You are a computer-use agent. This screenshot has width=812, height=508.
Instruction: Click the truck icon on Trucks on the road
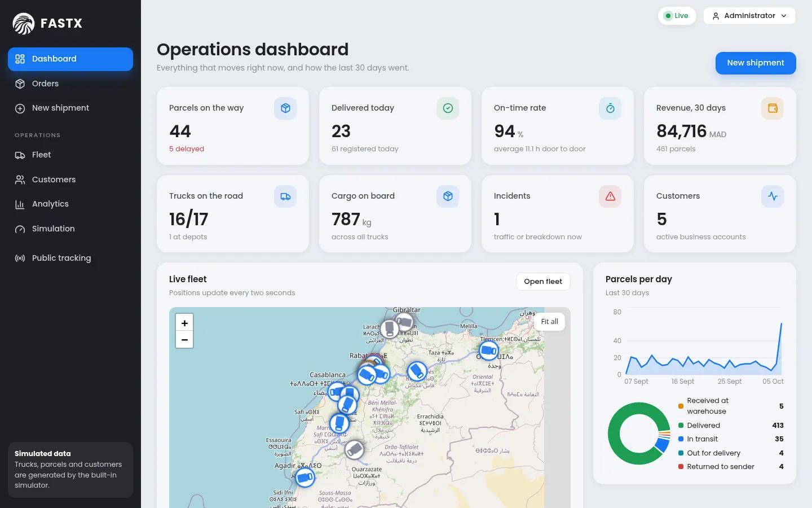coord(285,196)
